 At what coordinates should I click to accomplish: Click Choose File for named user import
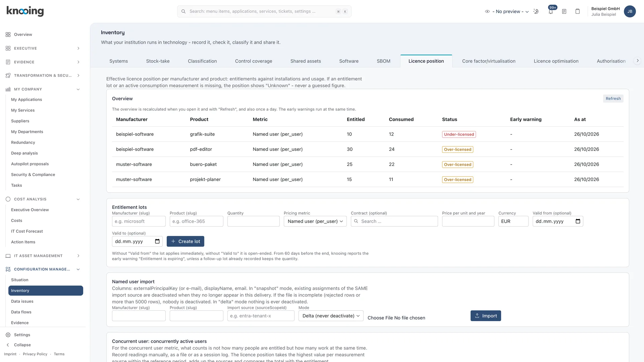coord(380,318)
